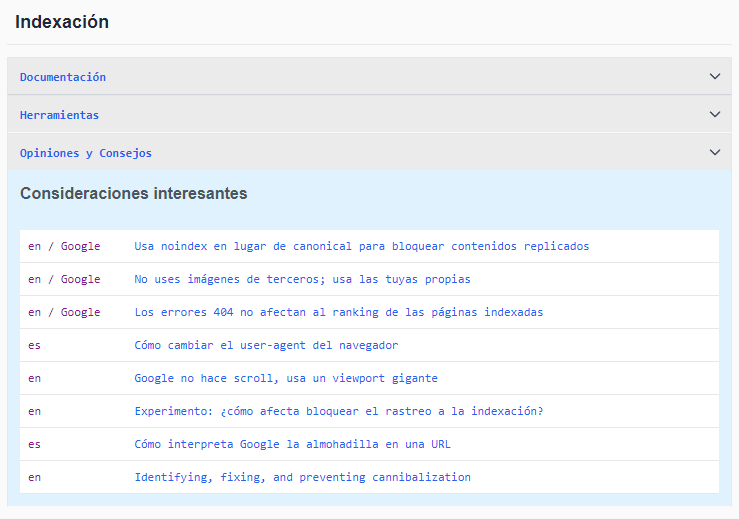Toggle the Opiniones y Consejos title
The height and width of the screenshot is (519, 739).
point(86,153)
